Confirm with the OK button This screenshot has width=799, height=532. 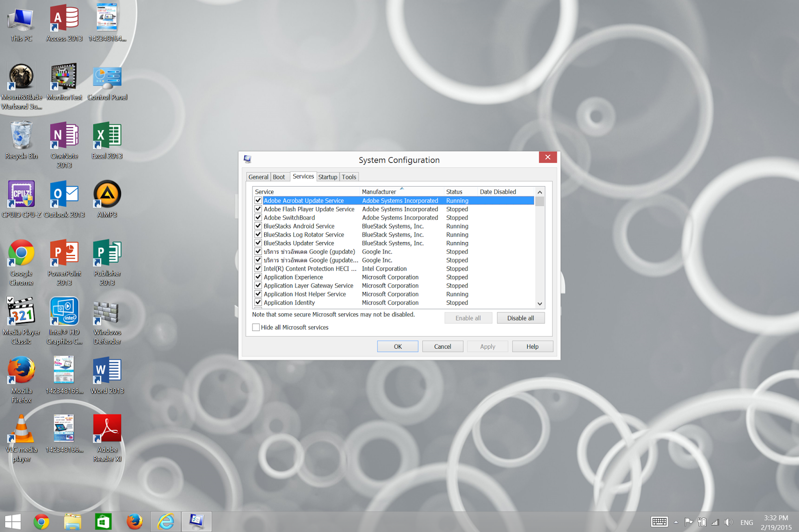pos(398,346)
